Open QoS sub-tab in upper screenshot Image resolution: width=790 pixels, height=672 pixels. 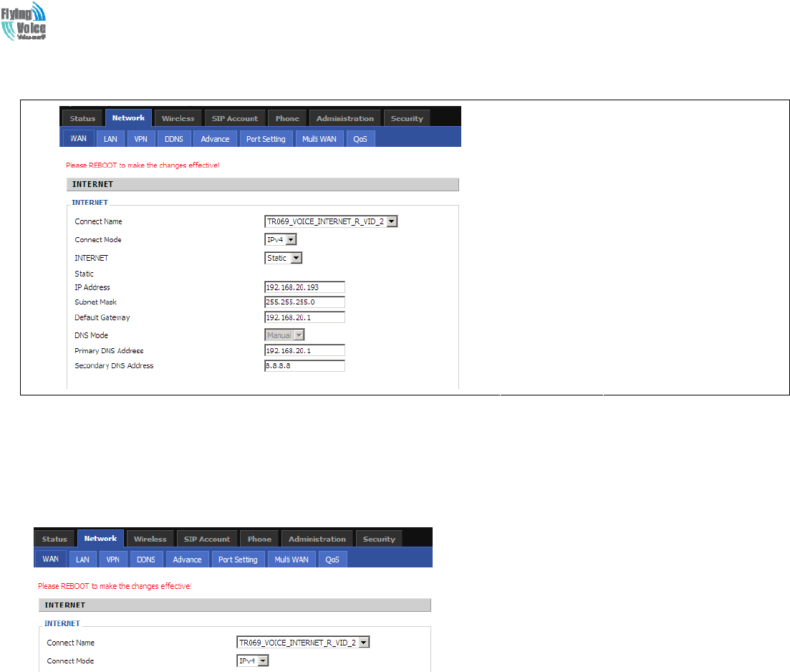(x=360, y=139)
